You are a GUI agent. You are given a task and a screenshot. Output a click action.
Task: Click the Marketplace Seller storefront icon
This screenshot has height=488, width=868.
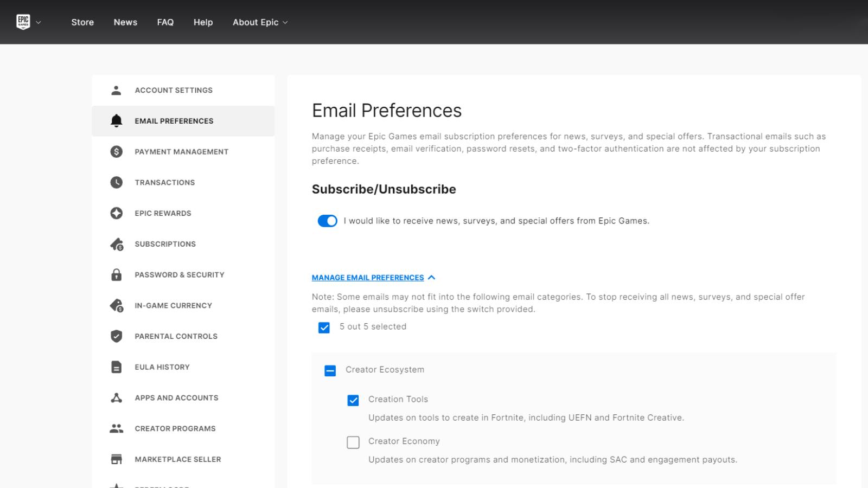[116, 459]
